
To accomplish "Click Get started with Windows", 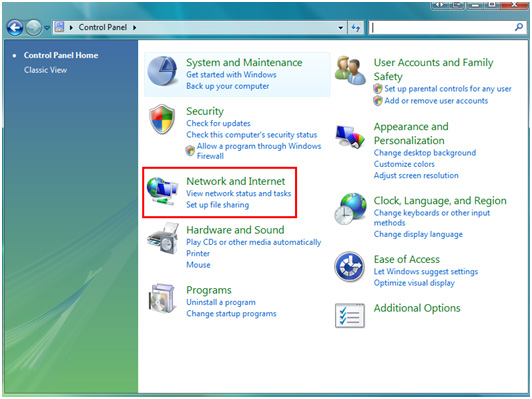I will click(x=231, y=75).
